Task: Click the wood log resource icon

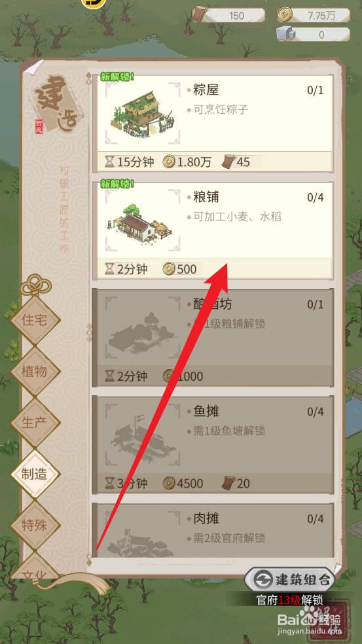Action: [200, 15]
